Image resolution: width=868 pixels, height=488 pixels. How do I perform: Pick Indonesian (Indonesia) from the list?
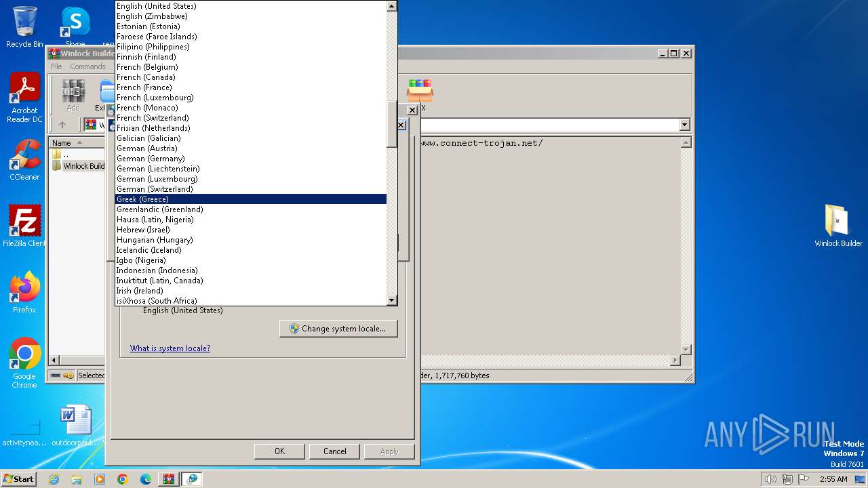250,270
